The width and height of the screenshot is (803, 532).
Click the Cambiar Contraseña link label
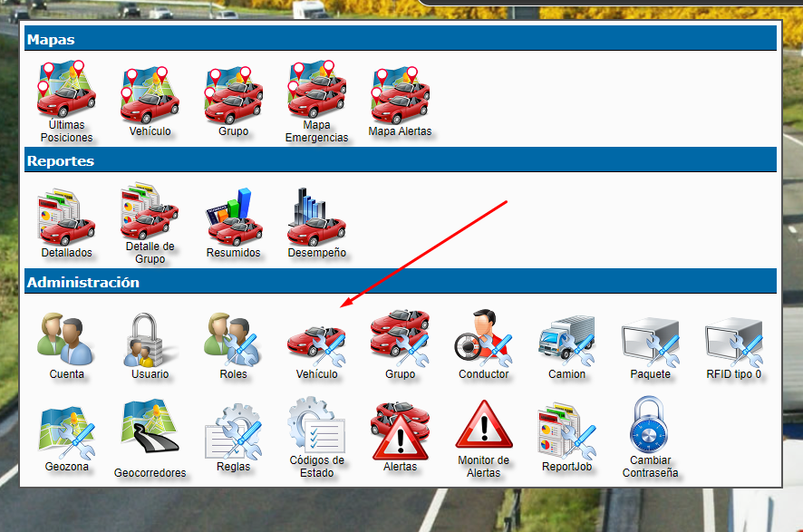(x=650, y=466)
